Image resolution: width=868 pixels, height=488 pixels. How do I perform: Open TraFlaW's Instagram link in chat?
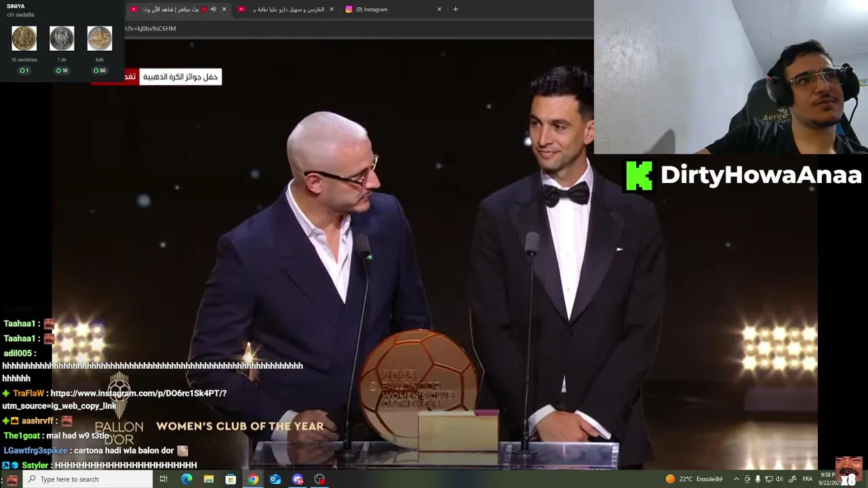[114, 399]
